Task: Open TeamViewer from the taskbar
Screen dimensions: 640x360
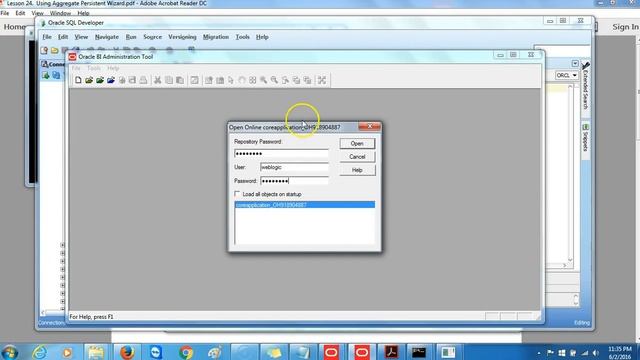Action: pyautogui.click(x=156, y=352)
